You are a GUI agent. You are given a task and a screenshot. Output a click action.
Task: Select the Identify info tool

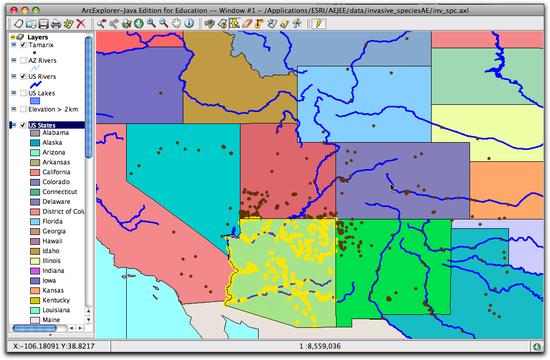pyautogui.click(x=189, y=24)
